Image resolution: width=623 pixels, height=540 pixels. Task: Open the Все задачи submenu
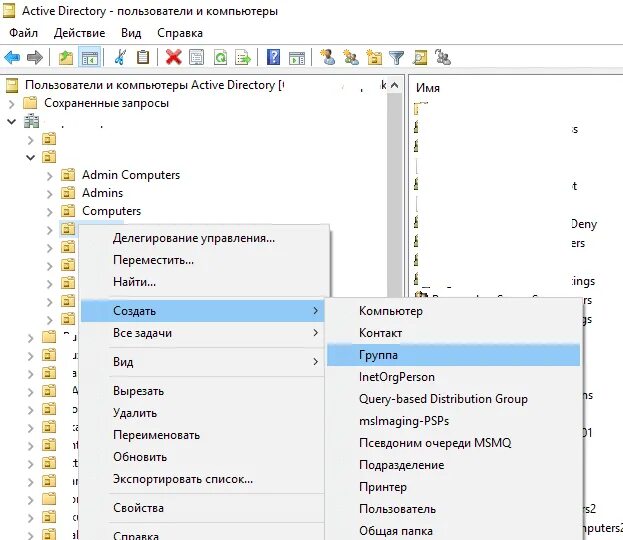(205, 333)
